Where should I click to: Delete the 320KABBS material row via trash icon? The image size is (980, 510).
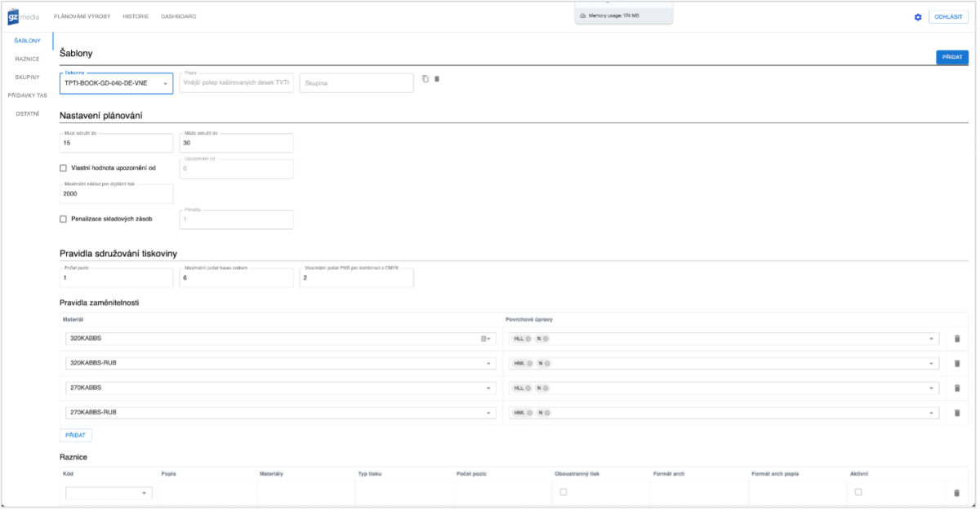click(957, 337)
